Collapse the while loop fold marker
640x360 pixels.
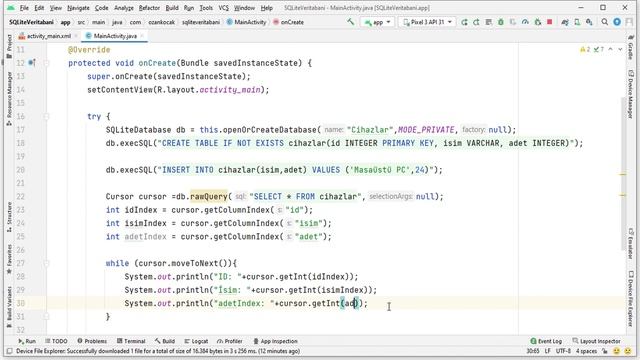tap(46, 263)
